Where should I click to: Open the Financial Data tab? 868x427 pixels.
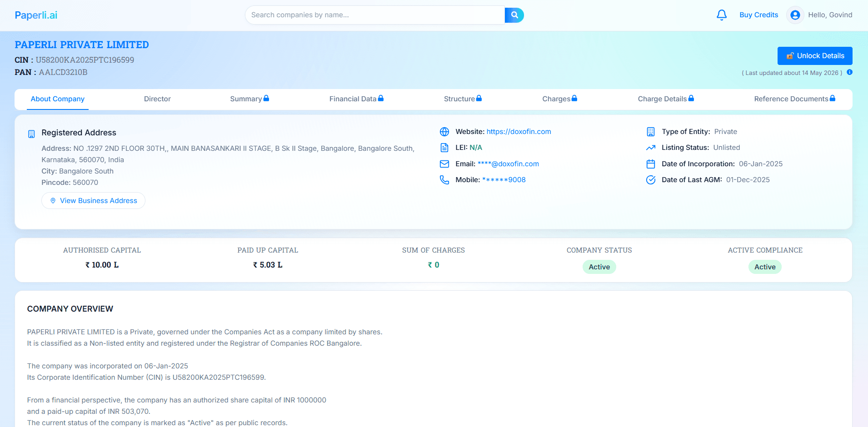356,99
